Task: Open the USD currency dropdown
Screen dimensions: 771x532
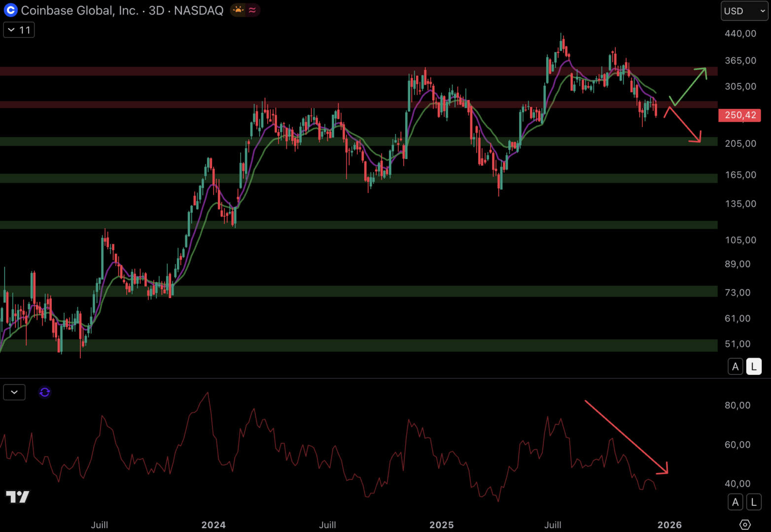Action: click(x=744, y=11)
